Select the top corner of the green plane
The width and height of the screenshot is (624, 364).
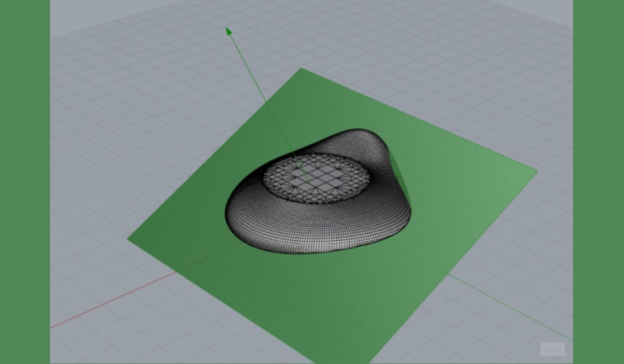point(302,69)
